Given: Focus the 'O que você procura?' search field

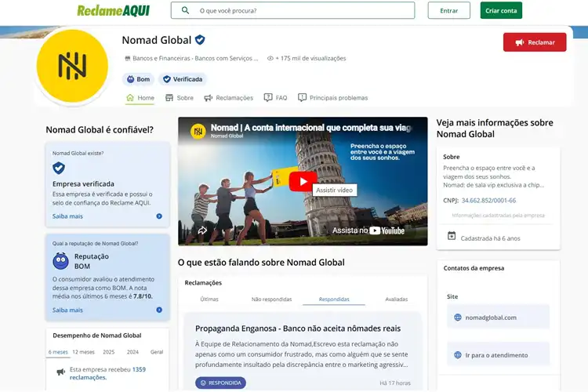Looking at the screenshot, I should pyautogui.click(x=293, y=10).
